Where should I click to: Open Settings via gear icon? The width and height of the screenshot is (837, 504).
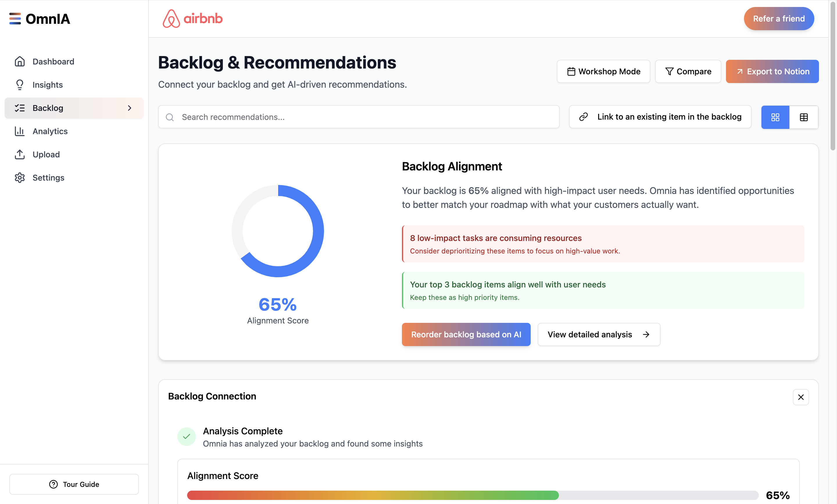(x=20, y=177)
